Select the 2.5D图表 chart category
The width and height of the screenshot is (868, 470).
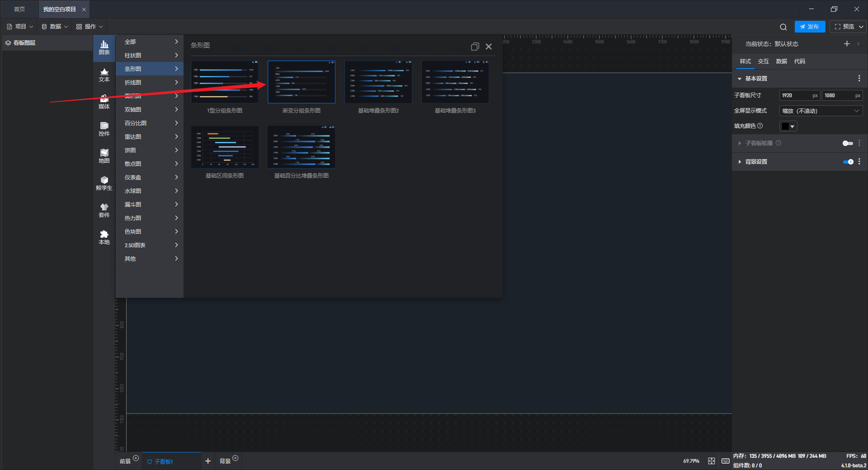point(150,245)
